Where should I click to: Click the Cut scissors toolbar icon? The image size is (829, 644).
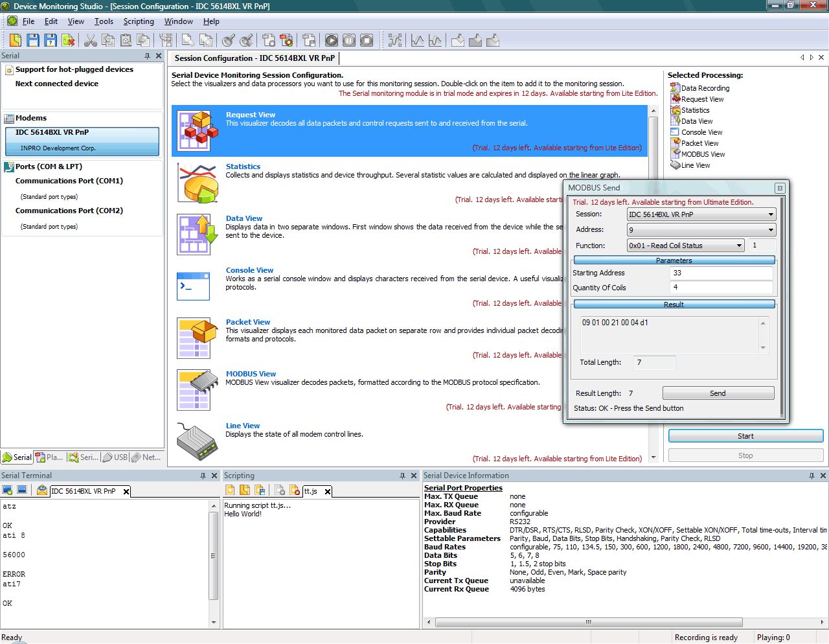pyautogui.click(x=91, y=40)
